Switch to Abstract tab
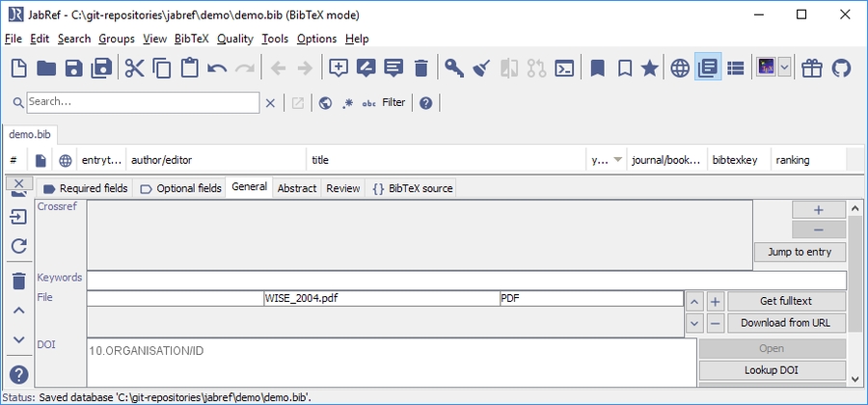 (297, 189)
